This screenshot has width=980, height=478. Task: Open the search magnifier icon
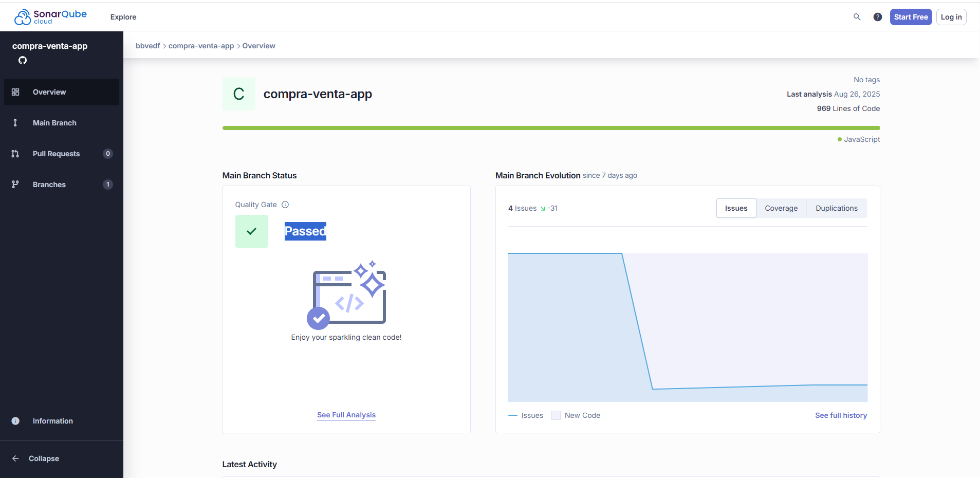coord(857,17)
